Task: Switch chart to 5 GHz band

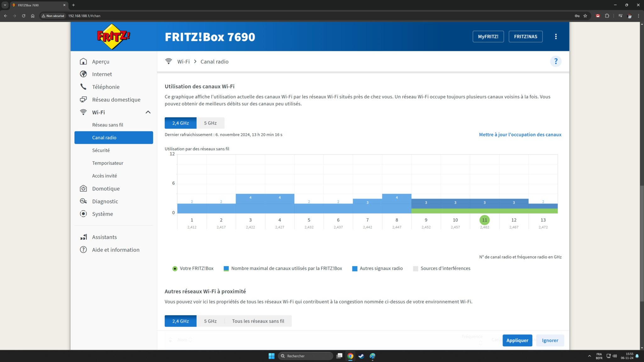Action: pos(210,123)
